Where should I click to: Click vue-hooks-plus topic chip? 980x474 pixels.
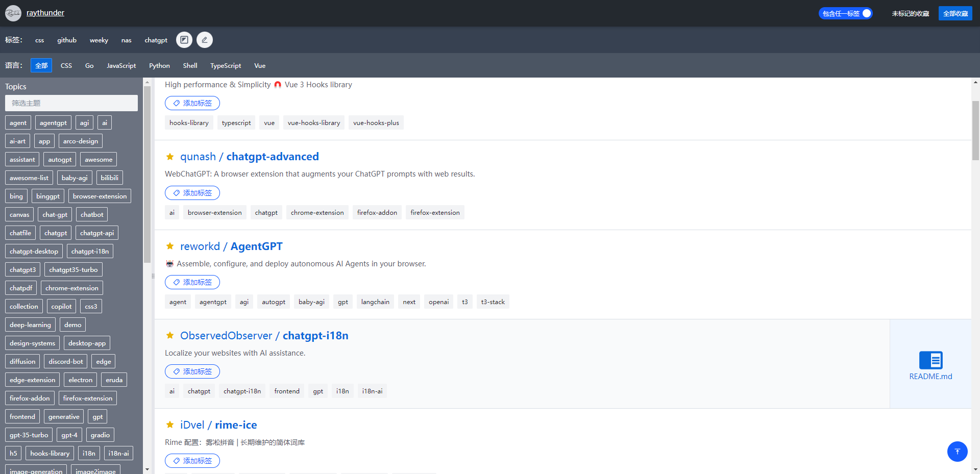tap(376, 123)
